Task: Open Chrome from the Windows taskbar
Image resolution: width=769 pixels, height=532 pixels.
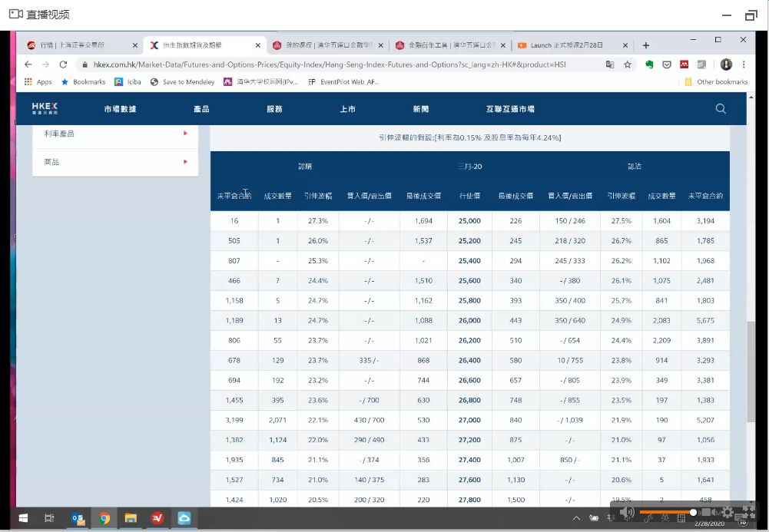Action: tap(104, 518)
